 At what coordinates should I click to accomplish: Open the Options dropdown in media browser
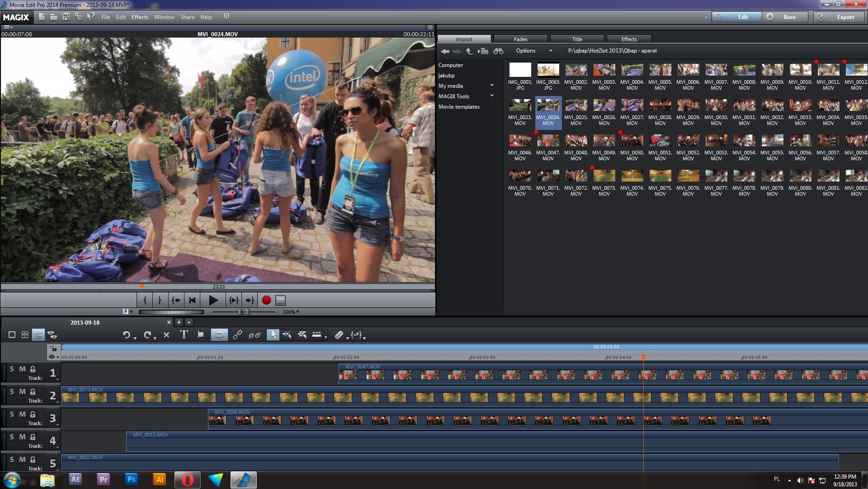click(534, 51)
